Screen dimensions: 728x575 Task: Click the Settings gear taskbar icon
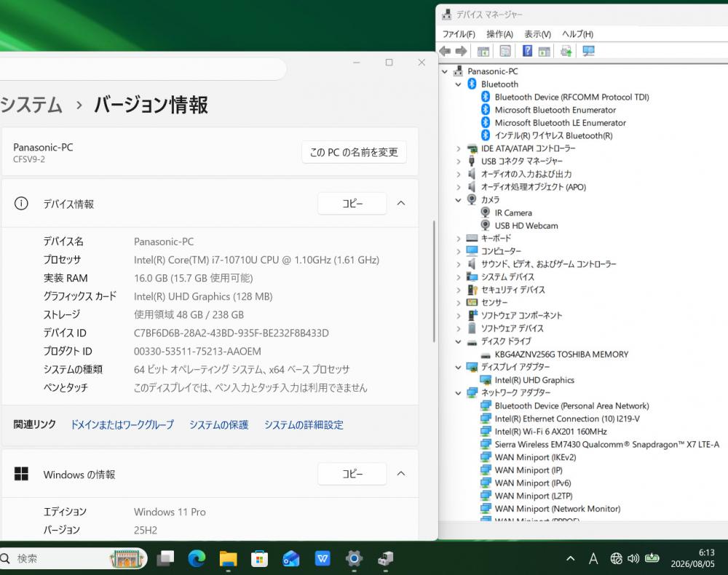[x=354, y=558]
